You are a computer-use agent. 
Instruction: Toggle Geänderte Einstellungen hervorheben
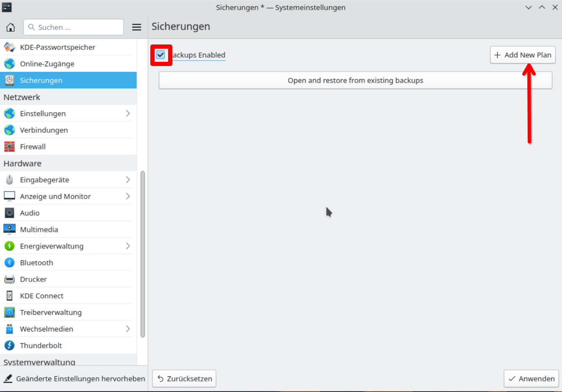pyautogui.click(x=74, y=379)
